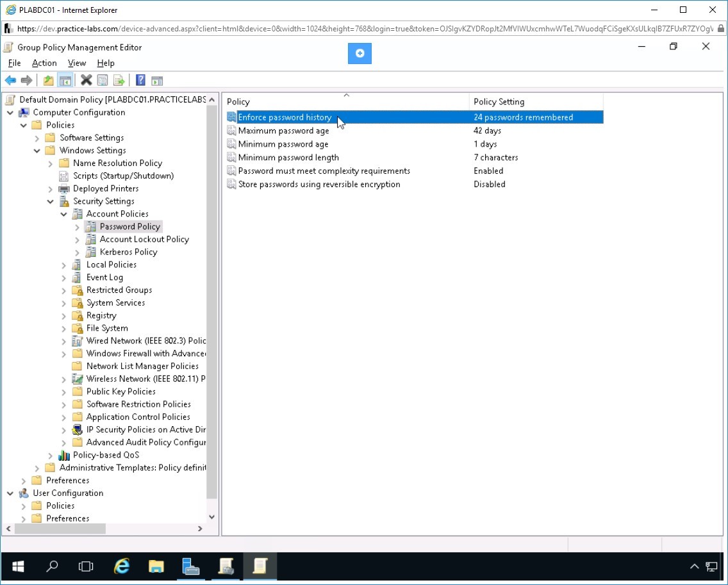The height and width of the screenshot is (585, 728).
Task: Select the Registry tree item
Action: (101, 316)
